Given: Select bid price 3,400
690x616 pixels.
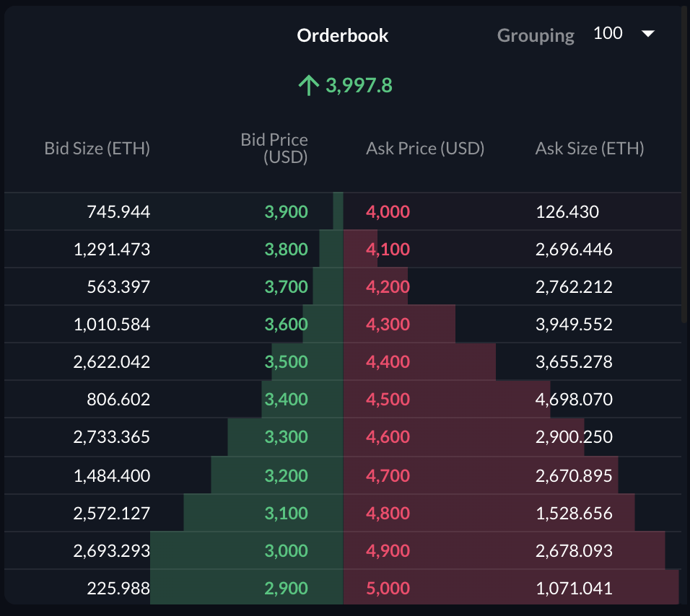Looking at the screenshot, I should 286,399.
